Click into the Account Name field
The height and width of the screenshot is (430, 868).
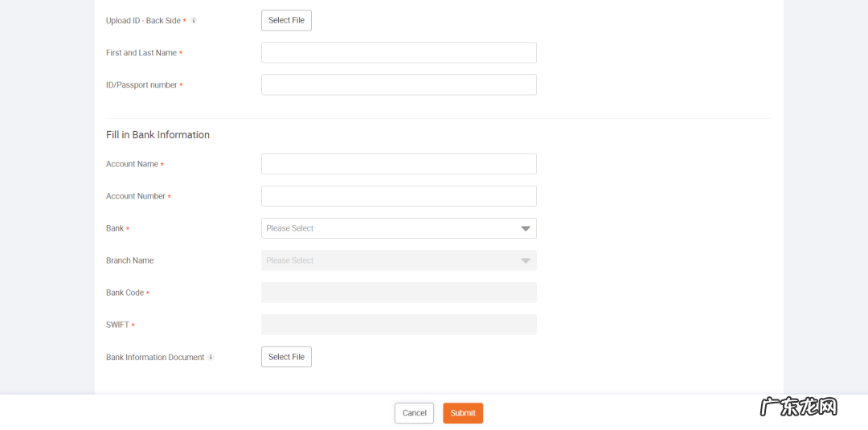pyautogui.click(x=399, y=164)
